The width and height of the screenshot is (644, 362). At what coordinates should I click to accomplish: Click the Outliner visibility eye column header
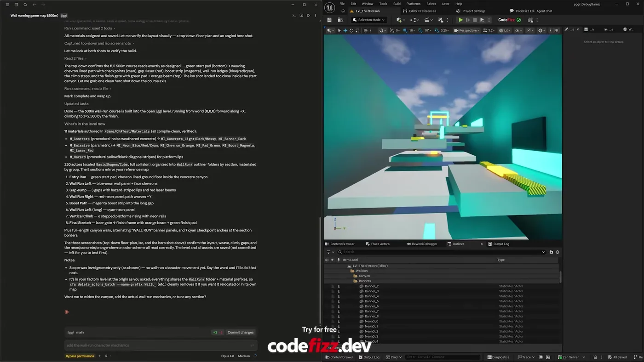click(327, 260)
